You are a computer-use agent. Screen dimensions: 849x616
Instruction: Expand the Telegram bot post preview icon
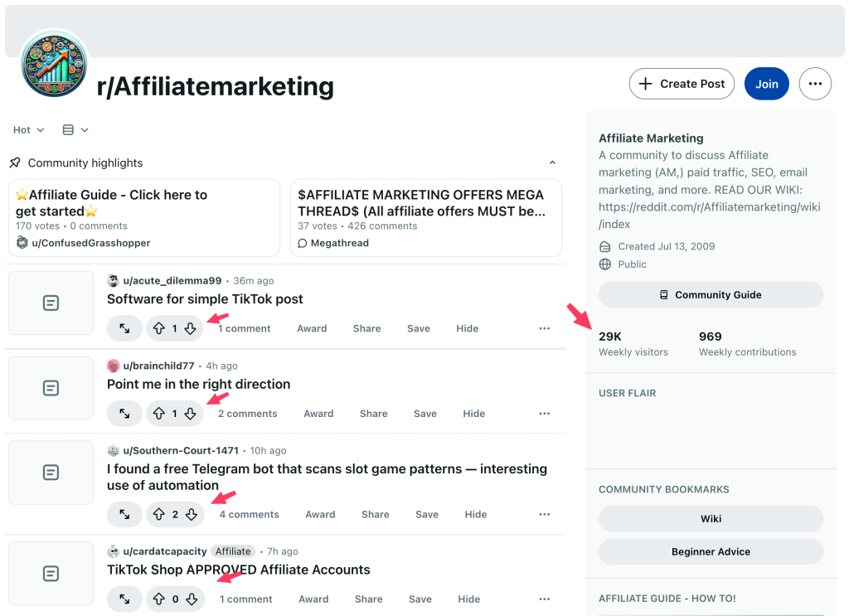124,515
